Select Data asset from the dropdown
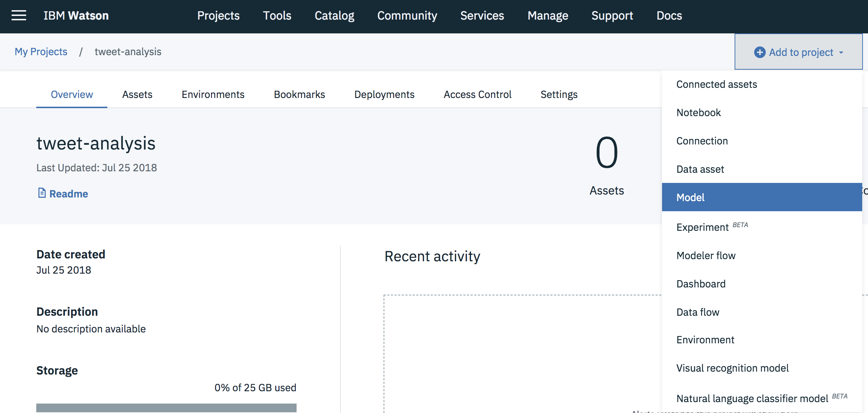Viewport: 868px width, 413px height. pos(762,169)
